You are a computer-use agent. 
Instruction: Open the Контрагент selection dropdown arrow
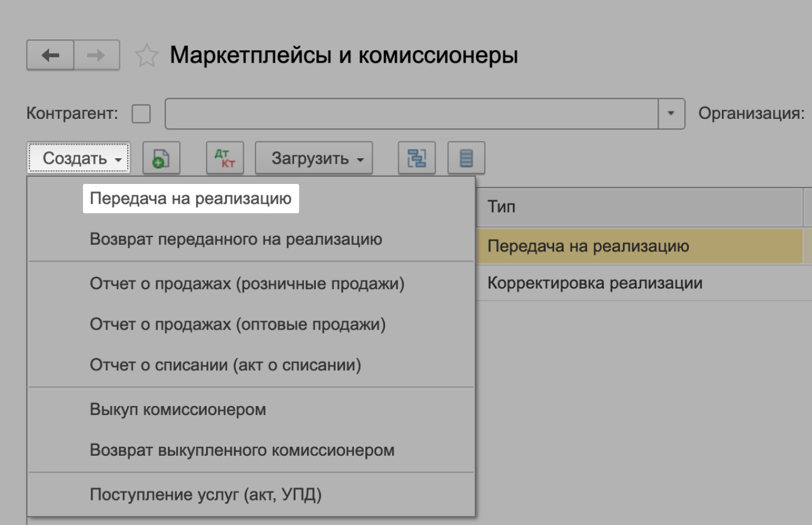tap(672, 113)
